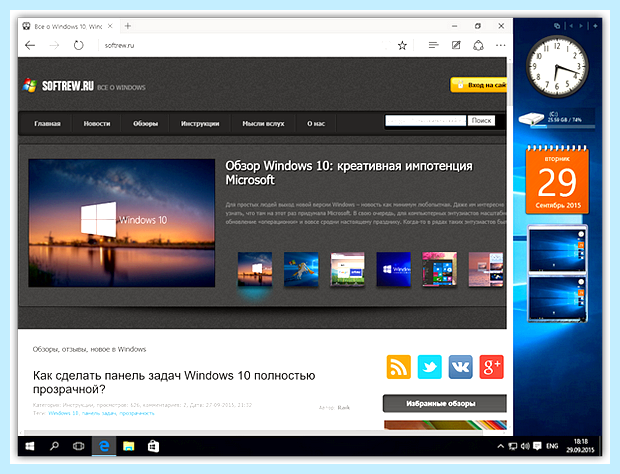Reload the page with the refresh icon
The image size is (620, 474).
[x=79, y=45]
